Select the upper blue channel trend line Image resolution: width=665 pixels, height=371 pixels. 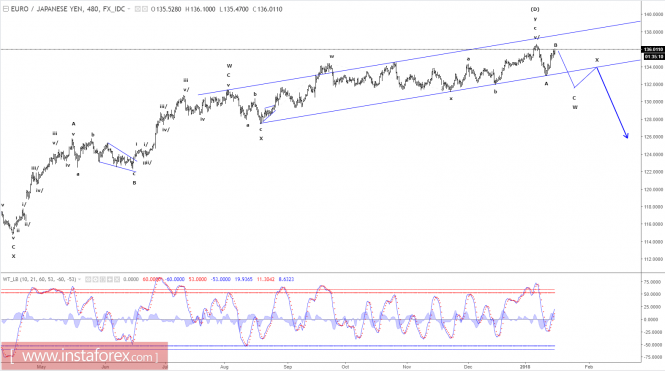point(420,57)
